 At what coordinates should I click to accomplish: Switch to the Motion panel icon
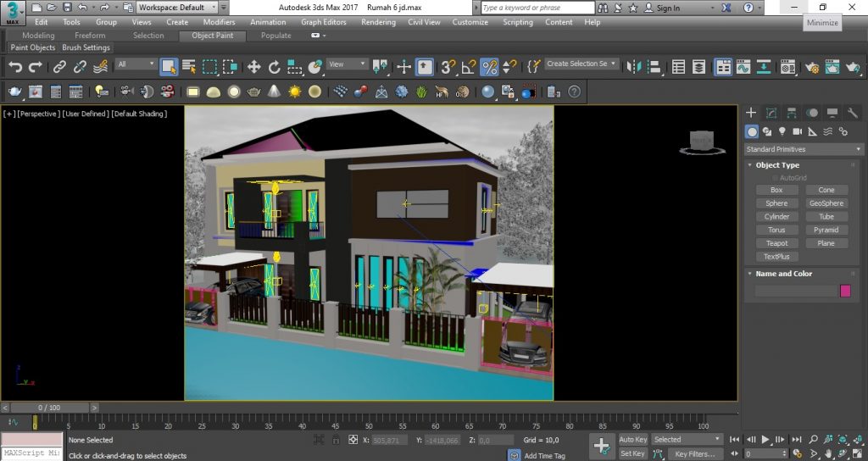tap(812, 113)
